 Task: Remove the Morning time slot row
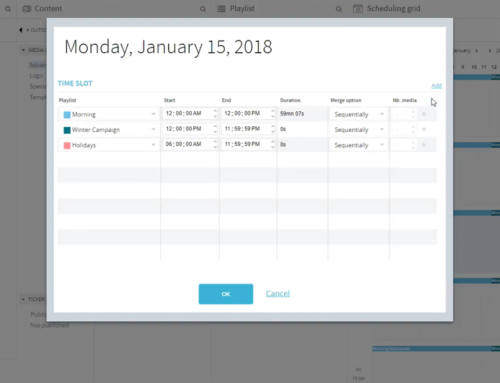[424, 114]
